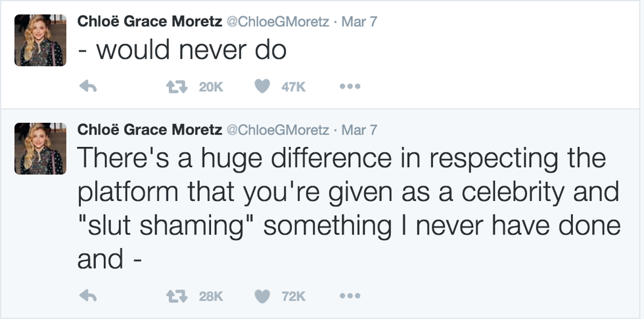View the 28K retweet count

pyautogui.click(x=211, y=297)
